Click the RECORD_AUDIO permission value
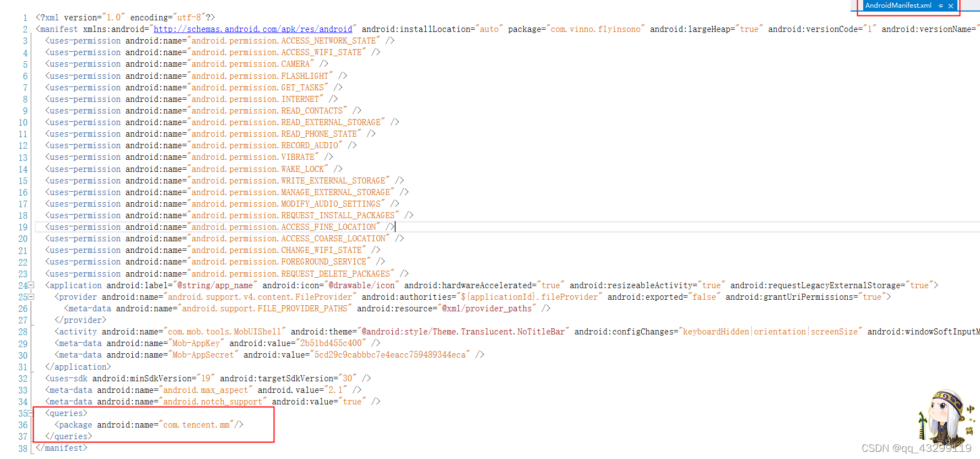The height and width of the screenshot is (459, 980). click(265, 145)
